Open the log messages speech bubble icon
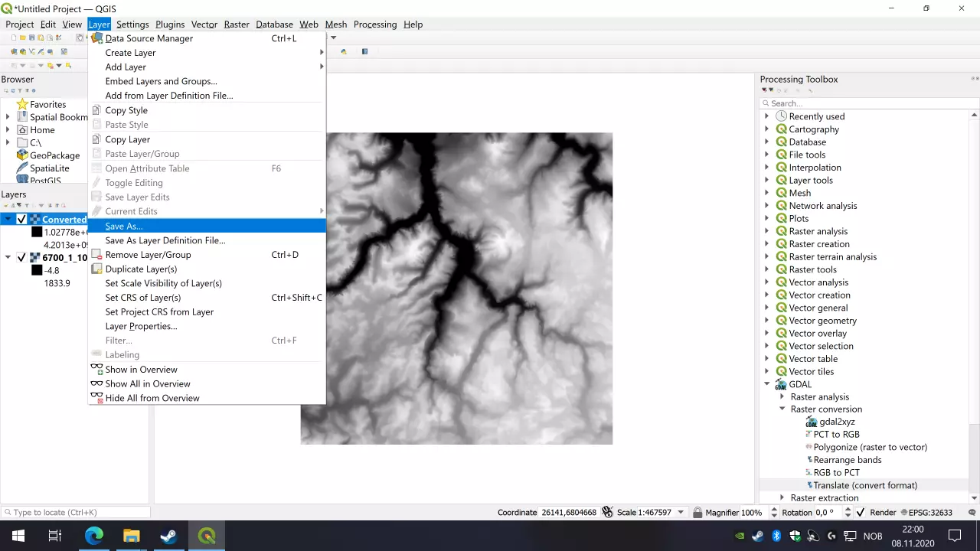Screen dimensions: 980x551 [972, 513]
